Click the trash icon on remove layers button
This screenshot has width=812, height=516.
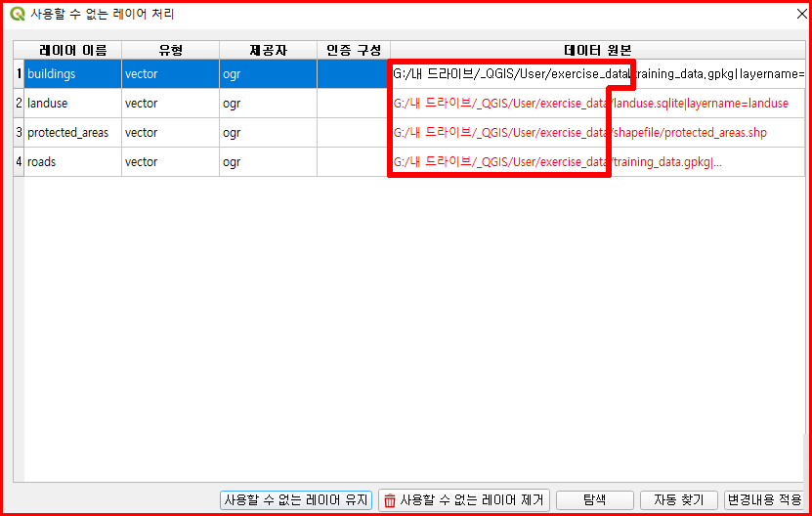[x=390, y=500]
